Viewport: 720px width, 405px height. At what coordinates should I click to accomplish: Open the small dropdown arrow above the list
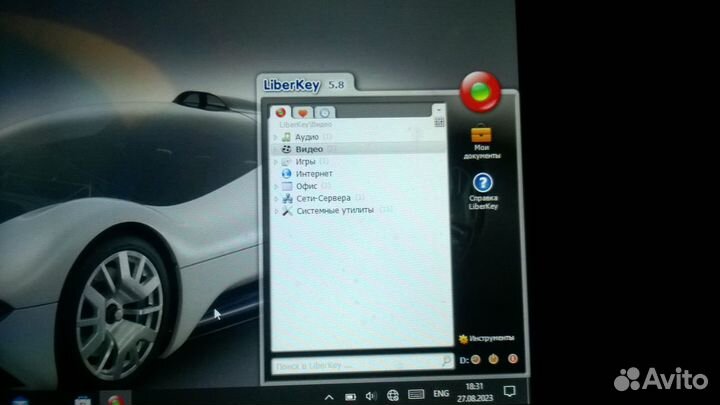(x=438, y=108)
